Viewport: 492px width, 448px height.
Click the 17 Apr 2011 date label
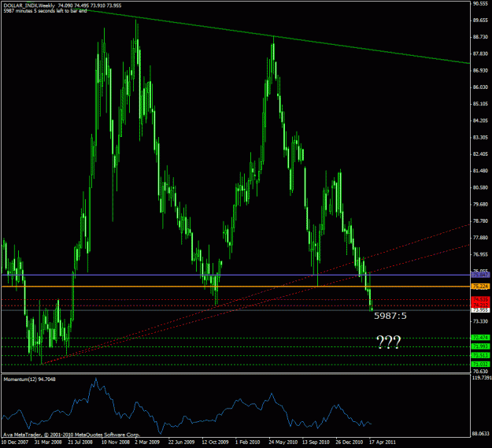tap(383, 442)
